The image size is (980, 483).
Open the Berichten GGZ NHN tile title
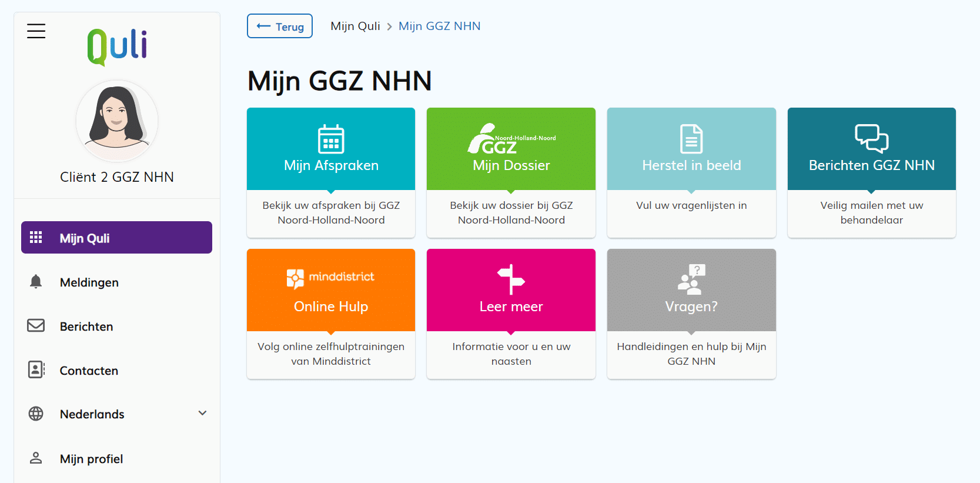tap(872, 165)
